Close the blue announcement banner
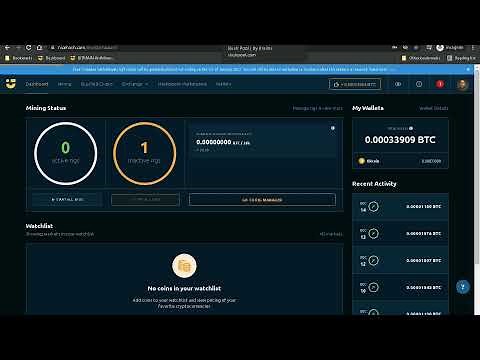 click(468, 69)
